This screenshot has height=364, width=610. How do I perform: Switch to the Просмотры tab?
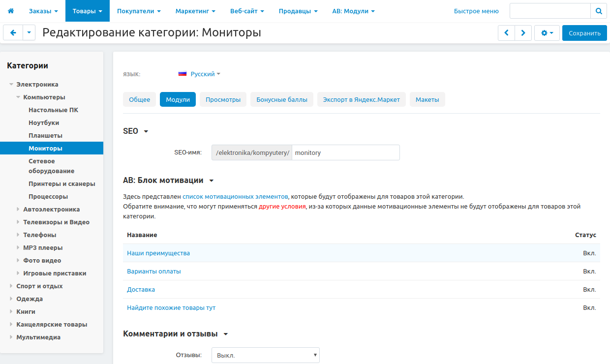pos(222,99)
